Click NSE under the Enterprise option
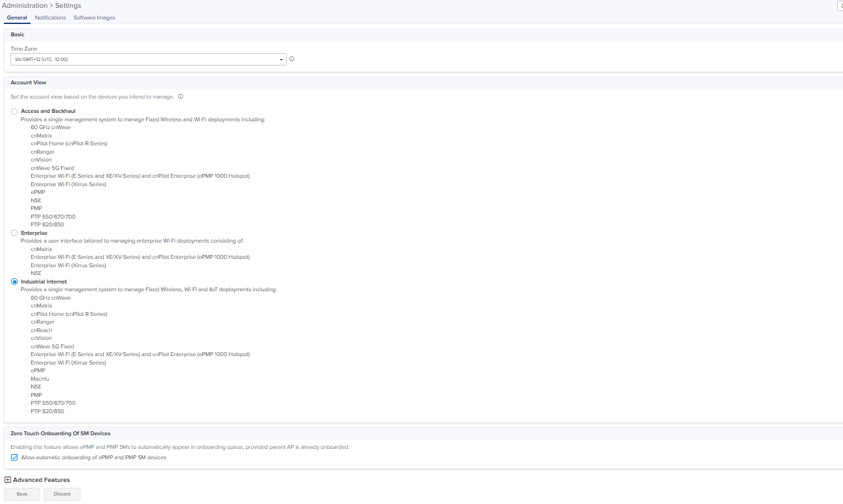 (36, 273)
